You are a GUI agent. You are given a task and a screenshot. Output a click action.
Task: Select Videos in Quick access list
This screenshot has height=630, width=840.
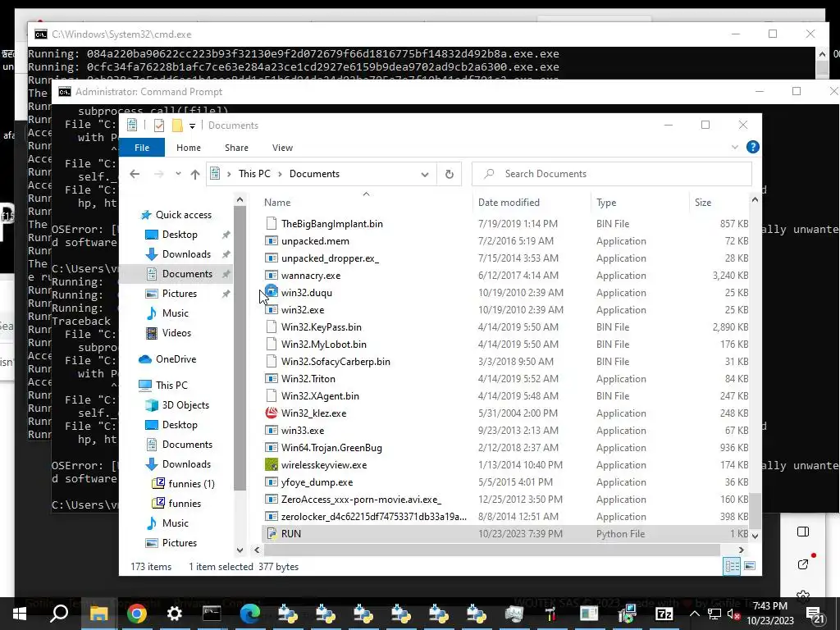click(x=176, y=333)
